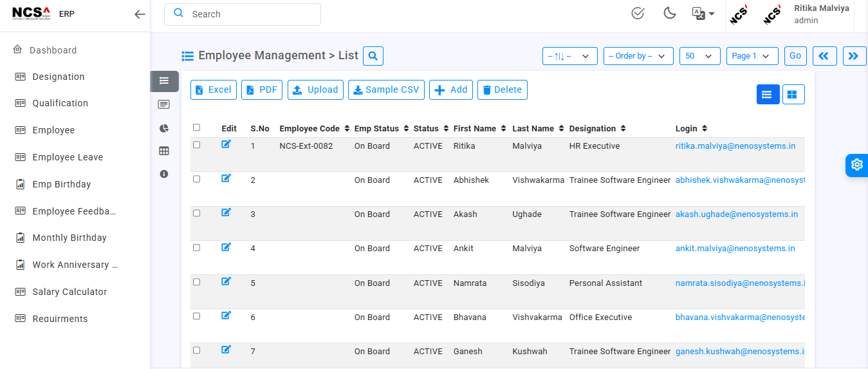This screenshot has height=369, width=868.
Task: Open the Order by dropdown
Action: tap(638, 56)
